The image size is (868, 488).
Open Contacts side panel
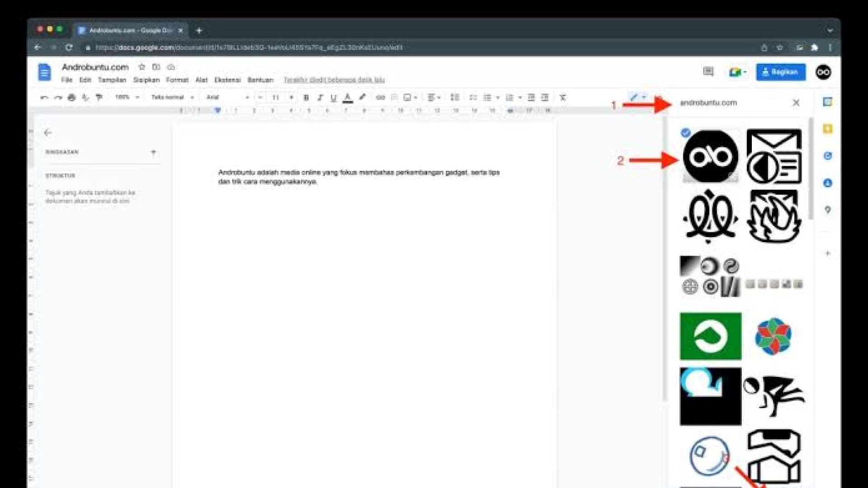pyautogui.click(x=827, y=183)
